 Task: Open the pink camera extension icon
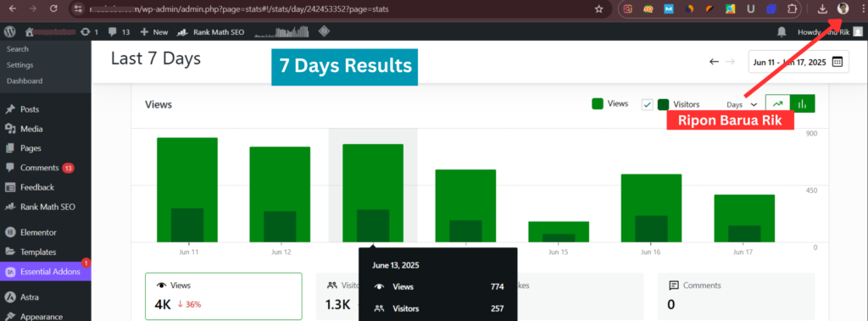[628, 8]
